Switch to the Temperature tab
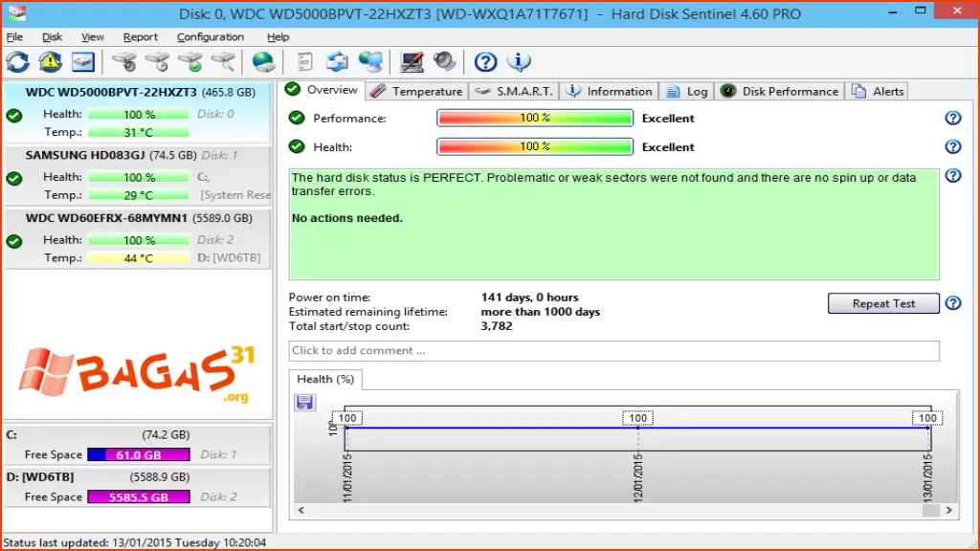The height and width of the screenshot is (551, 980). click(417, 91)
